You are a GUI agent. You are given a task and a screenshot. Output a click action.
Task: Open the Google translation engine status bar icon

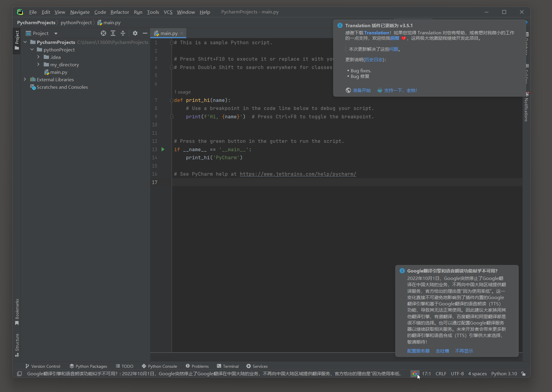[415, 374]
